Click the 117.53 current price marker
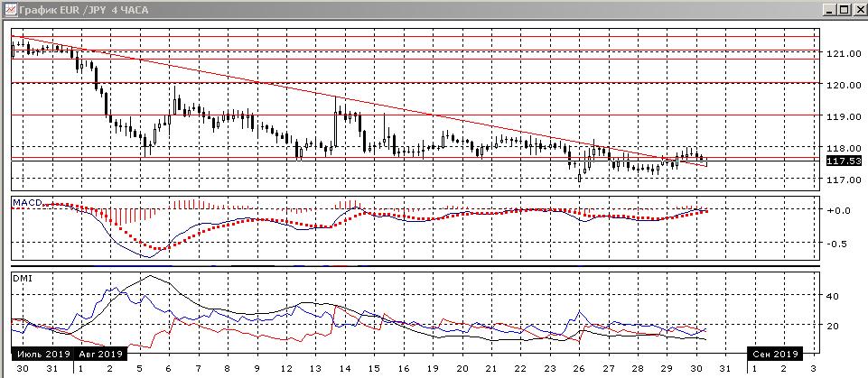Image resolution: width=868 pixels, height=378 pixels. (841, 161)
